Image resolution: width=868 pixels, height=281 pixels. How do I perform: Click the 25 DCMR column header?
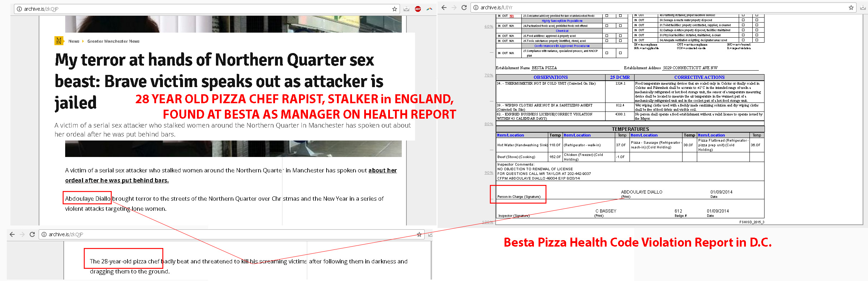(620, 77)
